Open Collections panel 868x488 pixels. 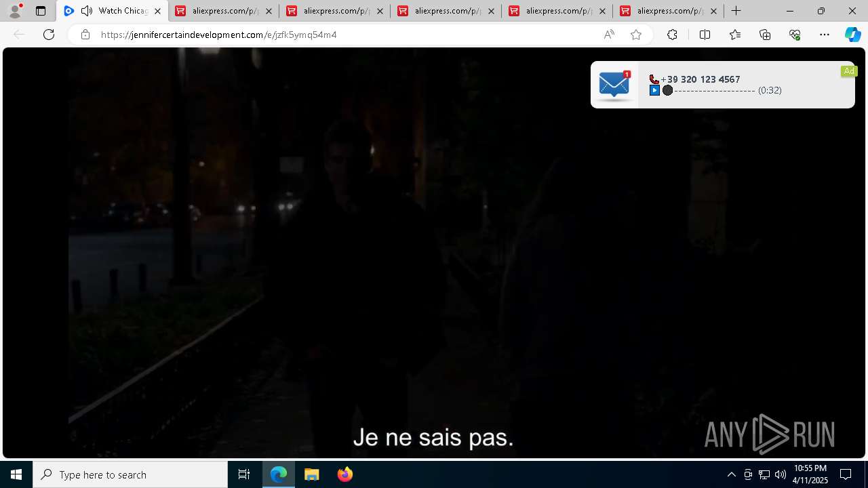tap(765, 35)
